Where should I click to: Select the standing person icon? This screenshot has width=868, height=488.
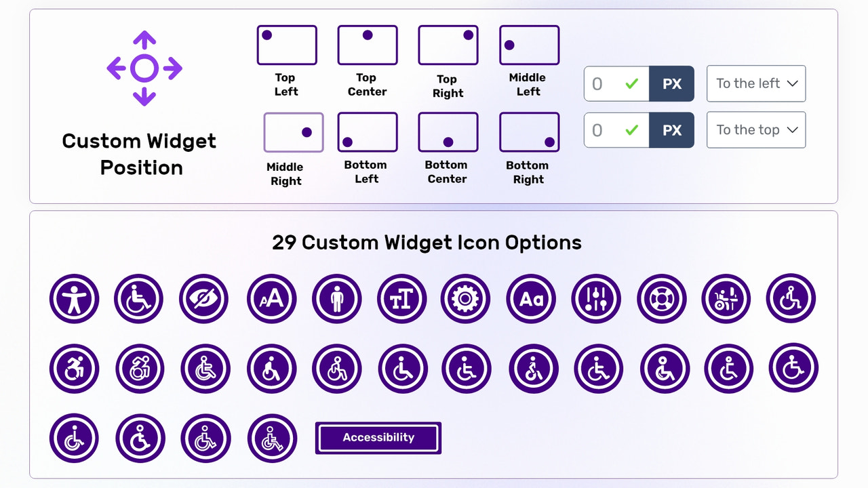coord(336,298)
